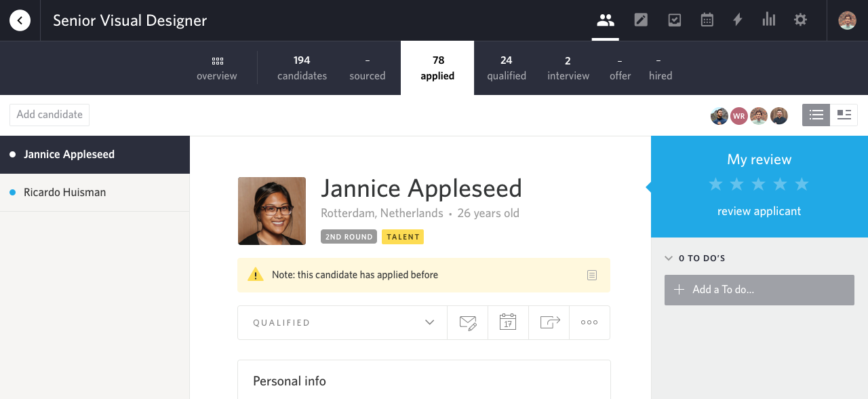
Task: Go back using the arrow button
Action: pyautogui.click(x=20, y=20)
